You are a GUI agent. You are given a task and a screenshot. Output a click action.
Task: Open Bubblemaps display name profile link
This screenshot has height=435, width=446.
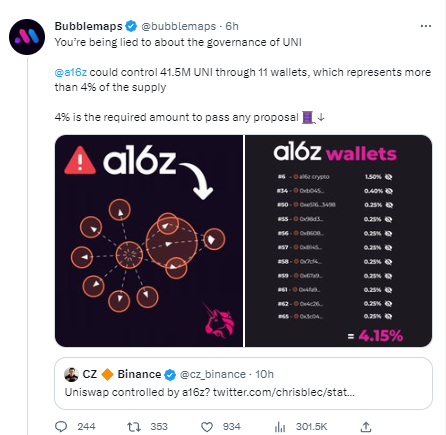coord(89,26)
